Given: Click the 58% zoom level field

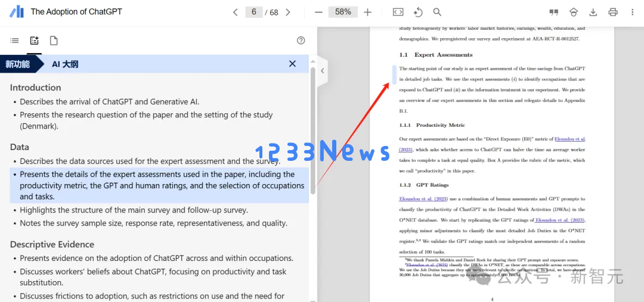Looking at the screenshot, I should click(343, 12).
